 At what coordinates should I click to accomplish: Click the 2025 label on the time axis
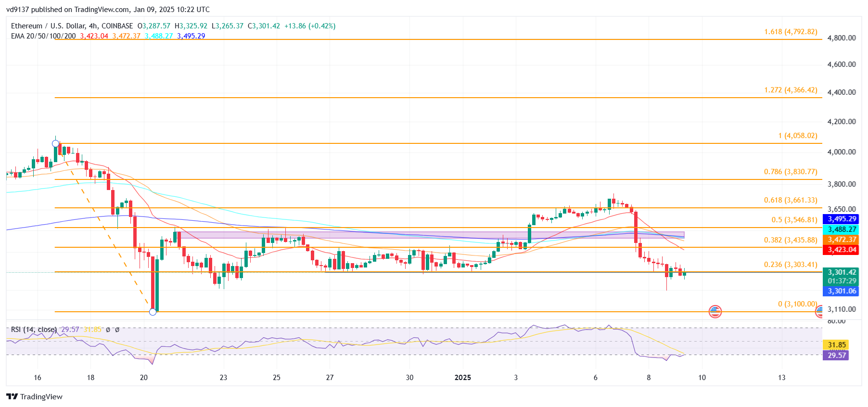(462, 378)
